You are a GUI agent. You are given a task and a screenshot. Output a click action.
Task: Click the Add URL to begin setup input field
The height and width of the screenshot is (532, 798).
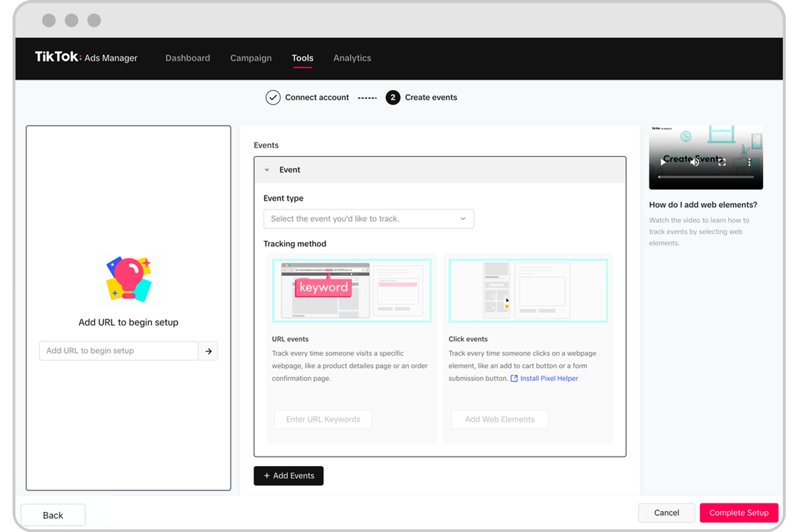pos(119,350)
